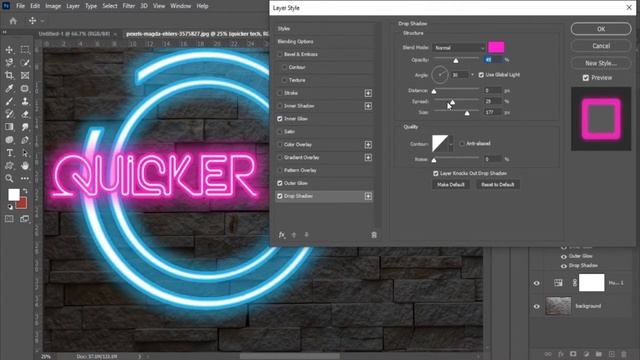Click the trash icon in the Layer Style dialog
The image size is (640, 360).
[x=374, y=235]
